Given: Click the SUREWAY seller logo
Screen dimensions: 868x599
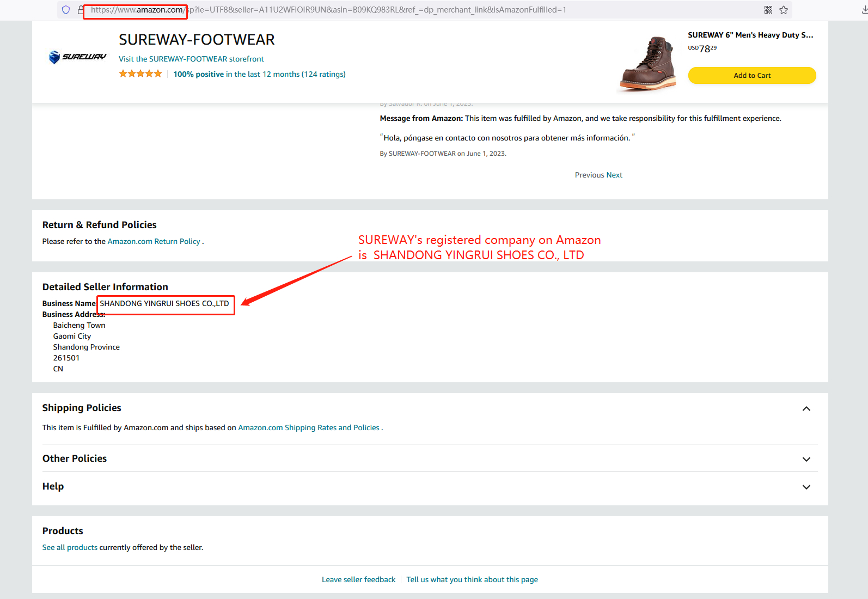Looking at the screenshot, I should [x=77, y=57].
